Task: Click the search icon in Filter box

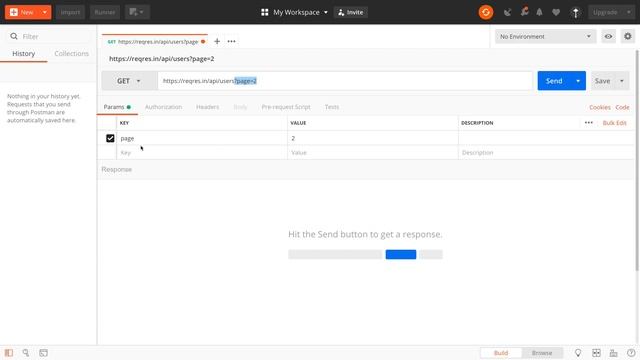Action: (14, 36)
